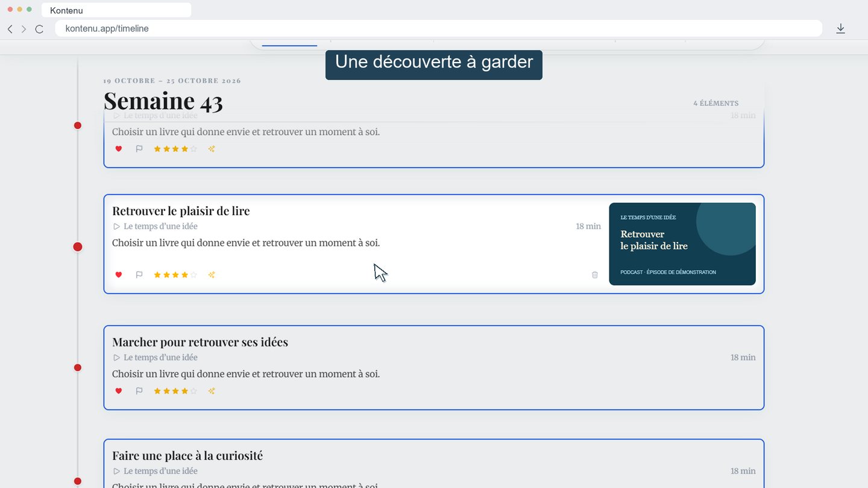Screen dimensions: 868x488
Task: Click the Semaine 43 heading
Action: tap(163, 101)
